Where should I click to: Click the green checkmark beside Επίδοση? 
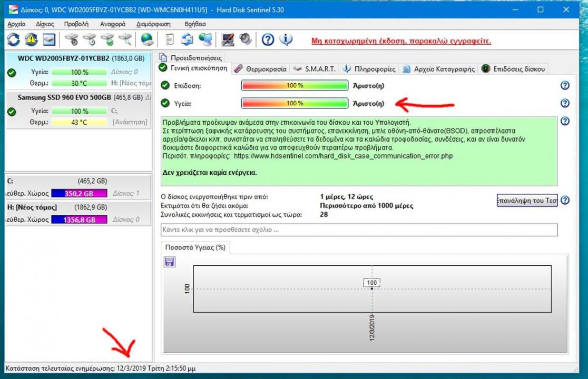pyautogui.click(x=165, y=85)
